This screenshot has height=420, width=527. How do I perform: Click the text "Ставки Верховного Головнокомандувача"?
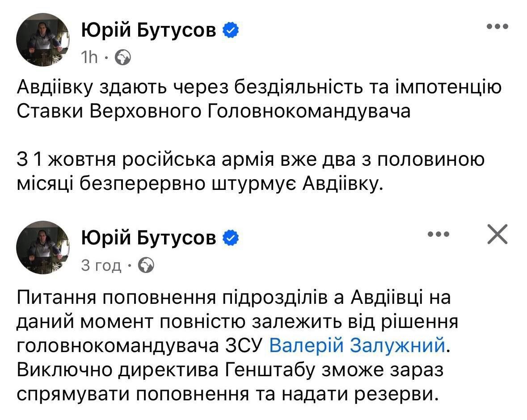coord(213,112)
